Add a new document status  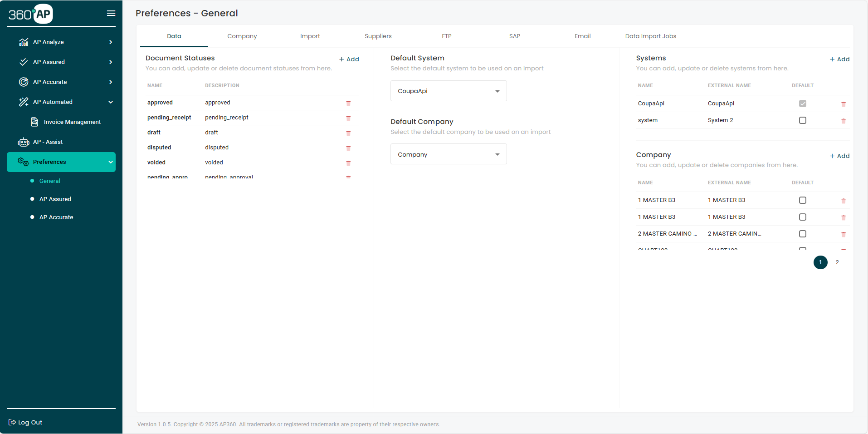349,59
